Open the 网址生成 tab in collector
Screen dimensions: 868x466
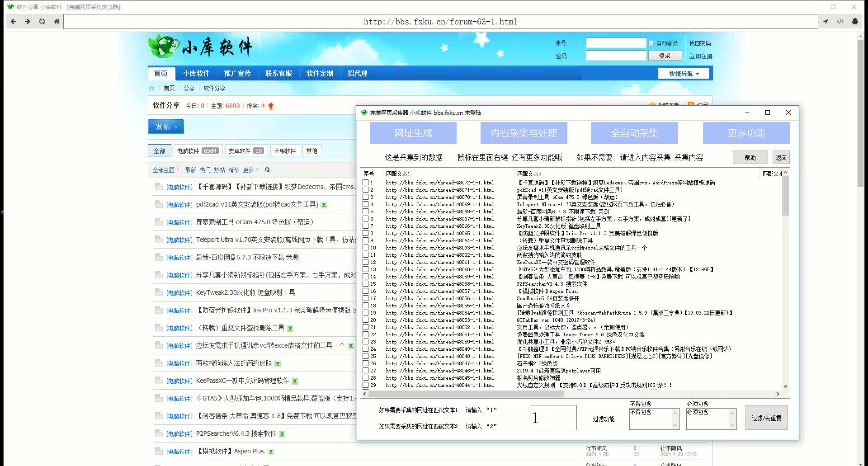point(413,133)
